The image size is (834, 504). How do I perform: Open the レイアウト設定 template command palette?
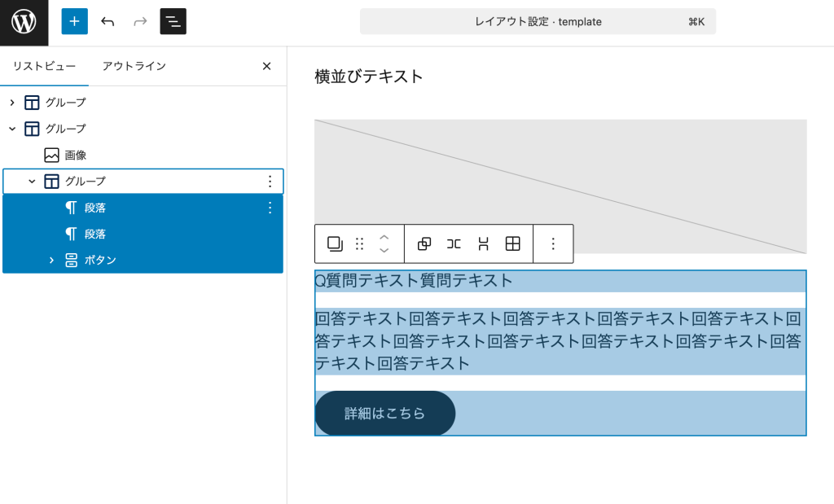click(538, 22)
